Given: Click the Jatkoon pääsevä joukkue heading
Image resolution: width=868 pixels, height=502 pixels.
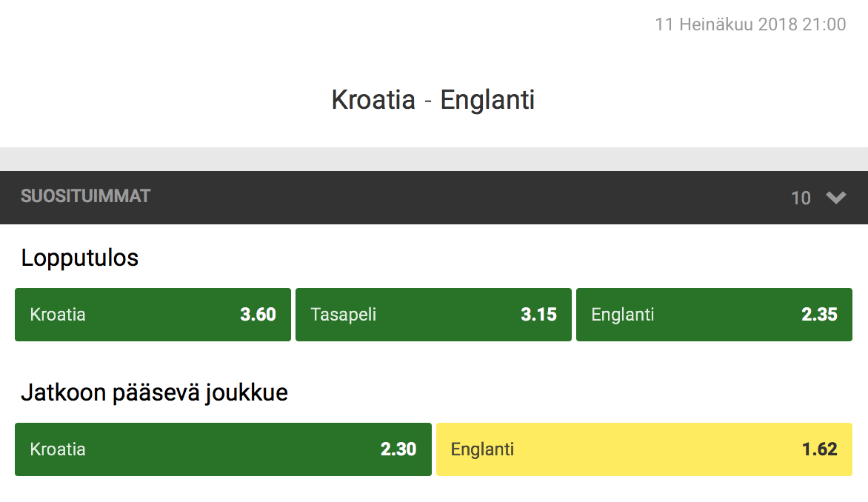Looking at the screenshot, I should [x=155, y=392].
